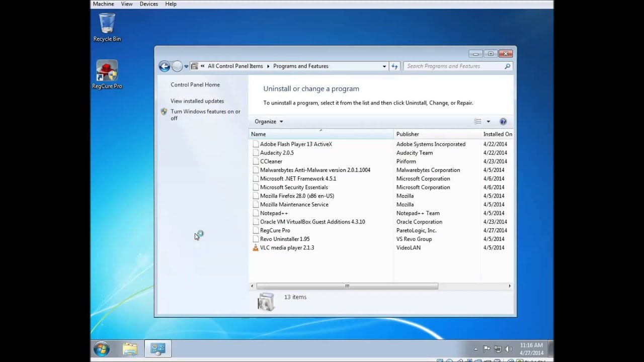This screenshot has width=644, height=362.
Task: Sort by the Publisher column header
Action: click(437, 134)
